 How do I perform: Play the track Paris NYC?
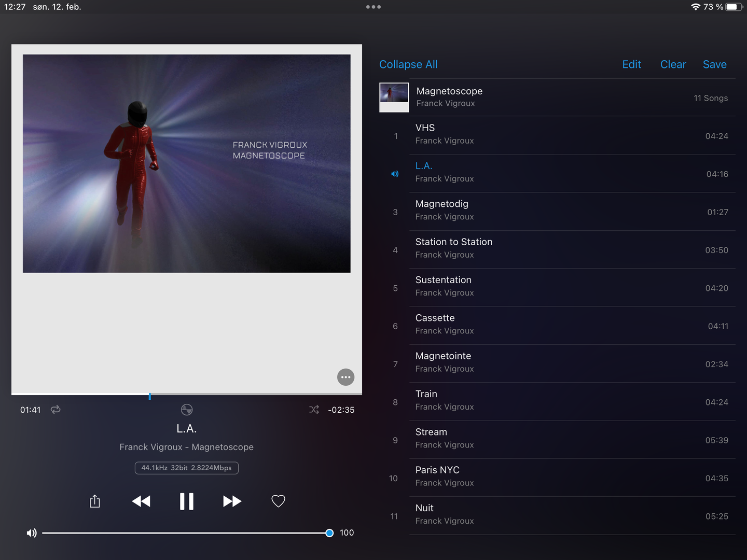coord(558,478)
